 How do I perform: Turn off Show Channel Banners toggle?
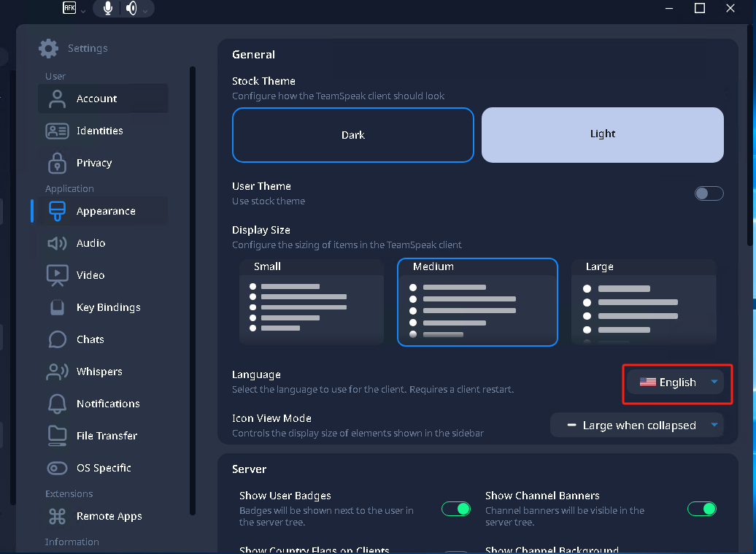click(x=702, y=509)
